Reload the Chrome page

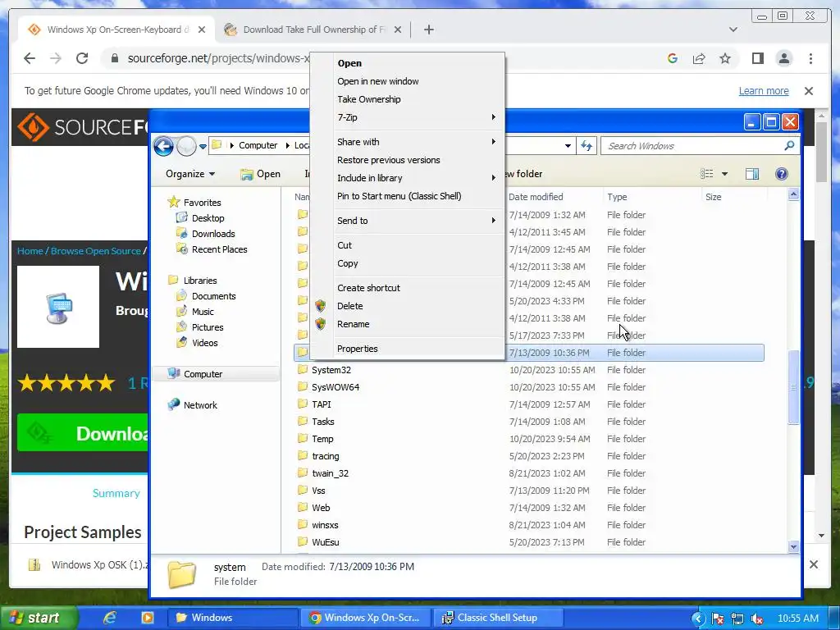pyautogui.click(x=82, y=58)
